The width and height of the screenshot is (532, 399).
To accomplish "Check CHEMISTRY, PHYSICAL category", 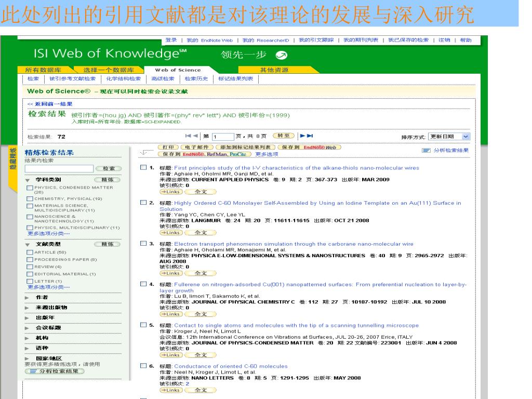I will [x=30, y=199].
